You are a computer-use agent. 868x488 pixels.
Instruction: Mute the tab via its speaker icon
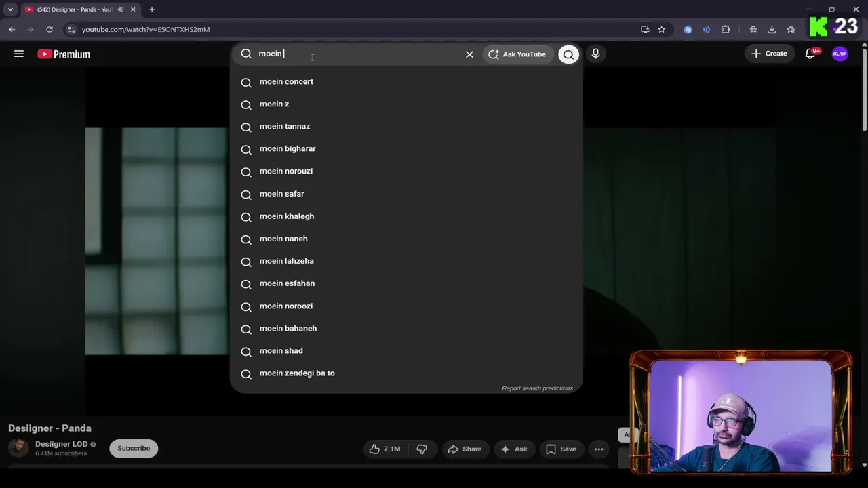coord(120,9)
